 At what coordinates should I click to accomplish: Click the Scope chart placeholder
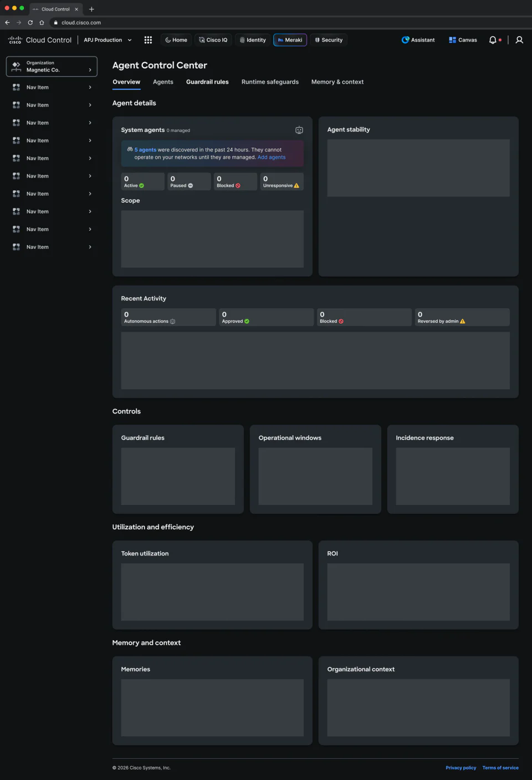point(212,239)
